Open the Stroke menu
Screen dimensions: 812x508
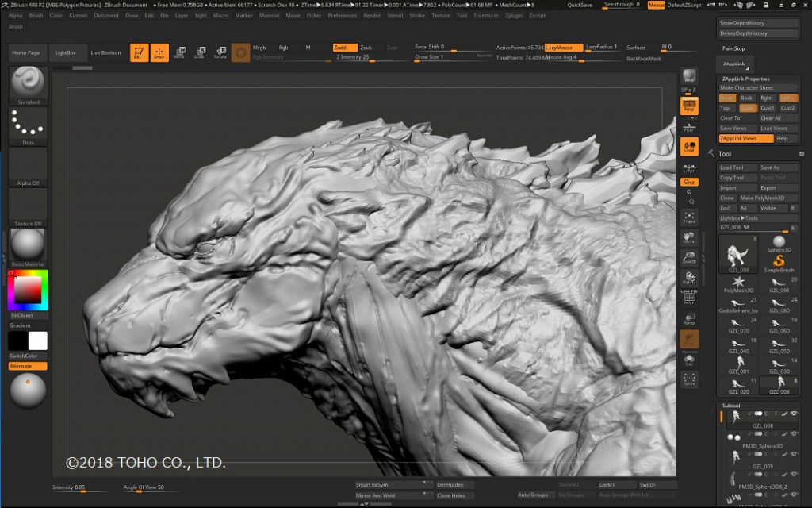(417, 16)
